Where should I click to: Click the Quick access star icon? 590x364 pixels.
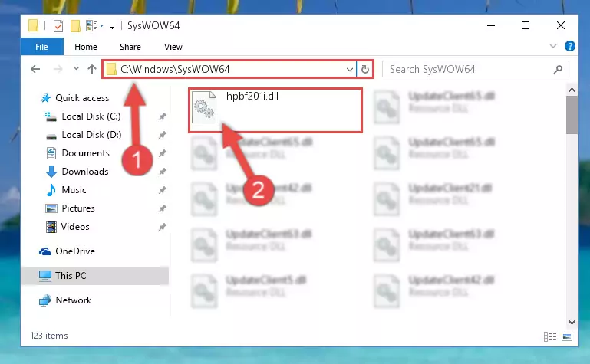coord(46,98)
